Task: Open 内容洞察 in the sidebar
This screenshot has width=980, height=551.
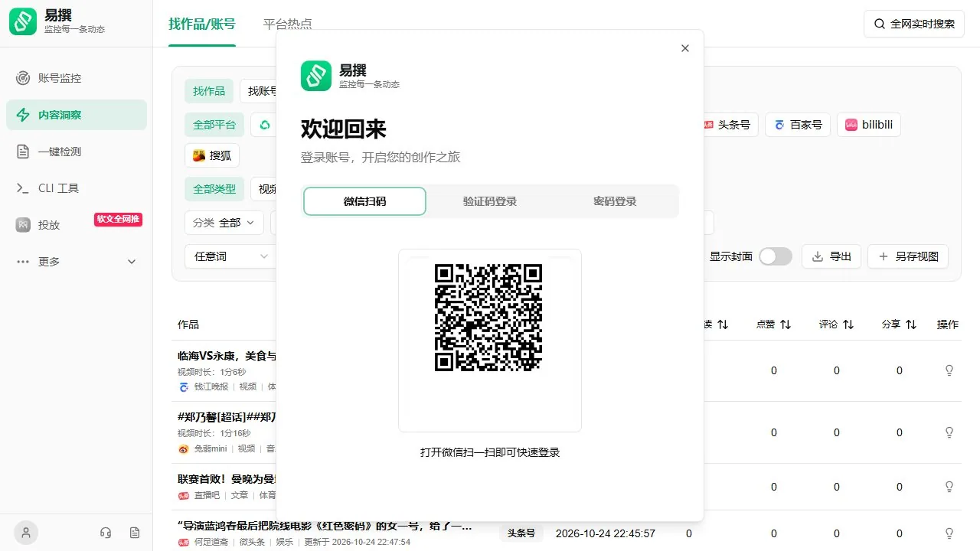Action: (77, 115)
